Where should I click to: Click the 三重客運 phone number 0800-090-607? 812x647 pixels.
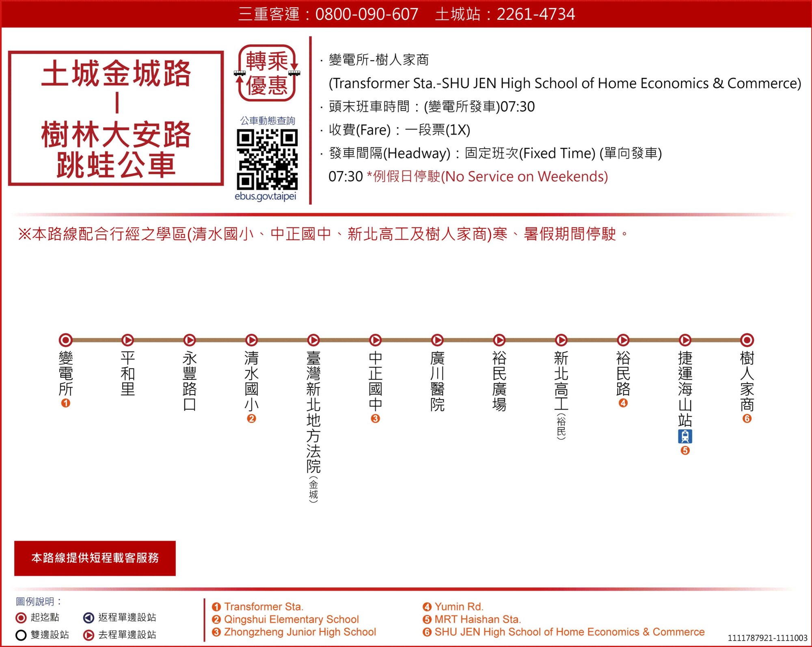click(x=367, y=14)
